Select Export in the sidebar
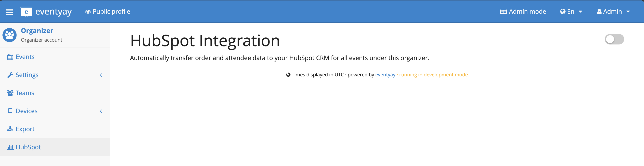Screen dimensions: 644x166 click(55, 129)
